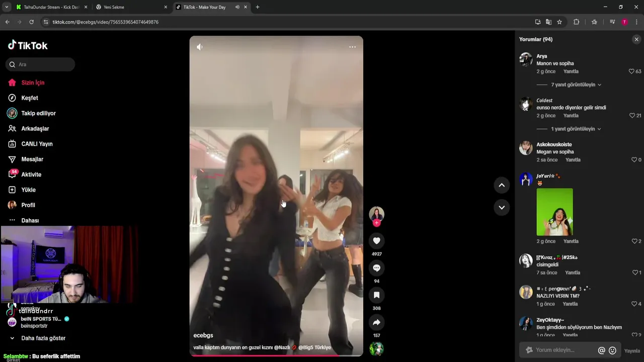Focus the Ara search field

[40, 64]
